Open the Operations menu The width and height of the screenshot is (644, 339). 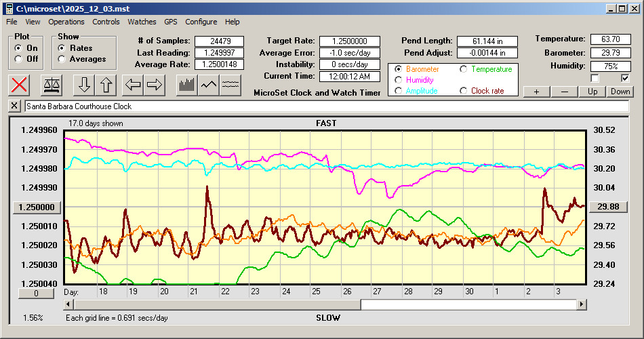[66, 22]
